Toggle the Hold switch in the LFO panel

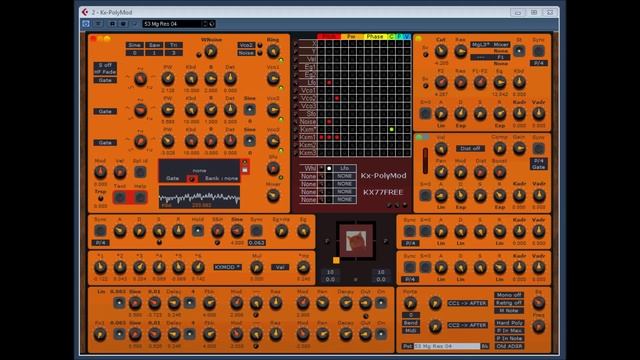(198, 231)
